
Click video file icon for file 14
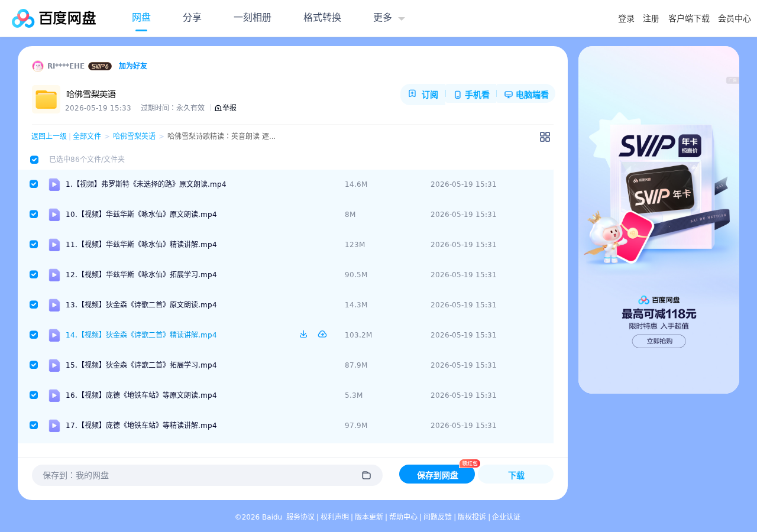click(54, 335)
